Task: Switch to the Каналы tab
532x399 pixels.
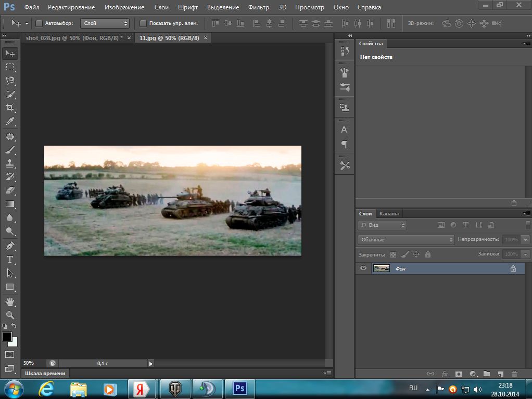Action: tap(389, 213)
